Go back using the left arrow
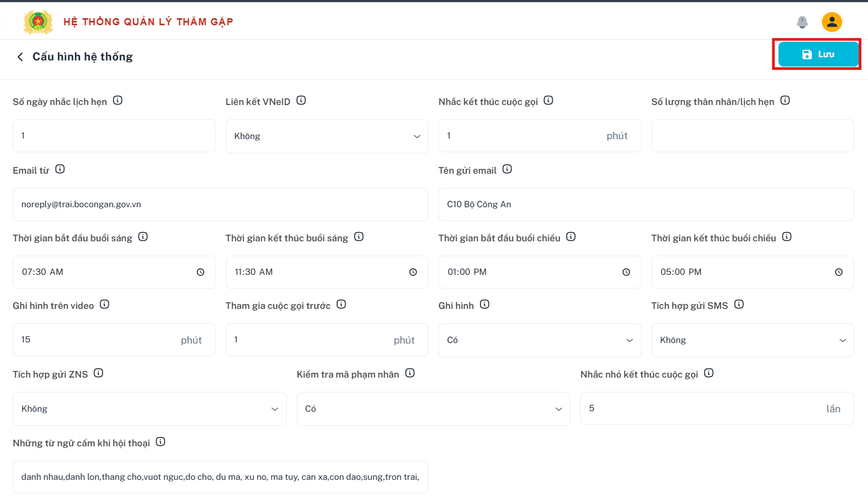 (x=20, y=57)
